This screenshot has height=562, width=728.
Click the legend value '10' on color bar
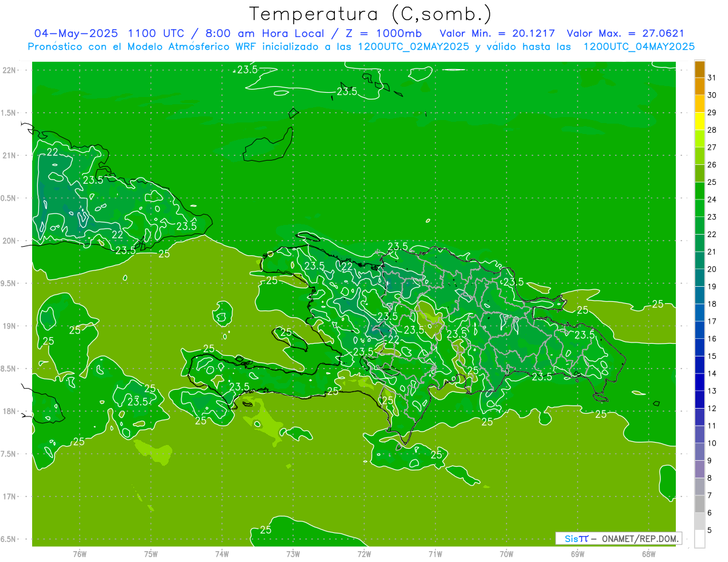[712, 443]
